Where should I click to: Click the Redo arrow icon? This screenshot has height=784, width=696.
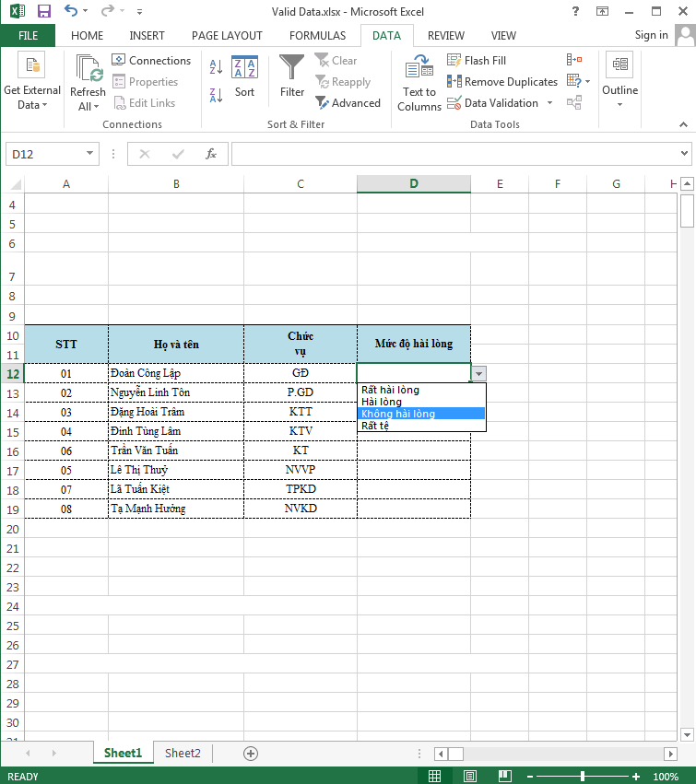click(x=107, y=10)
